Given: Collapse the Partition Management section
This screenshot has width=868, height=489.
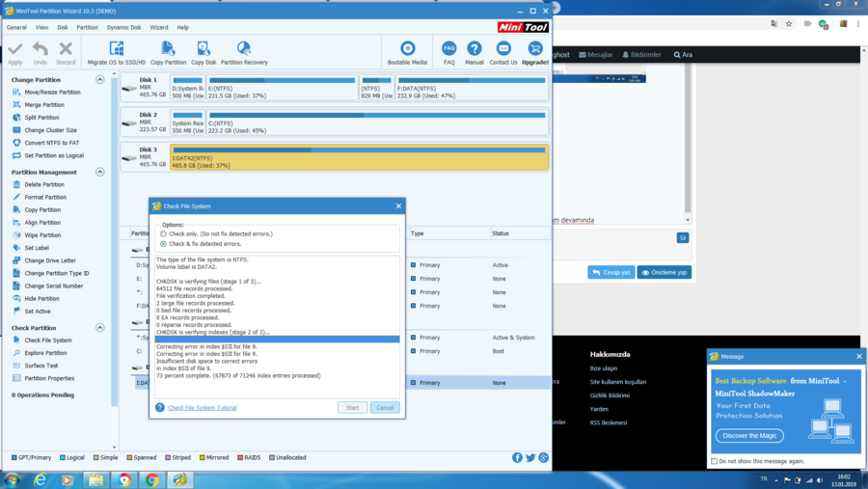Looking at the screenshot, I should 99,173.
